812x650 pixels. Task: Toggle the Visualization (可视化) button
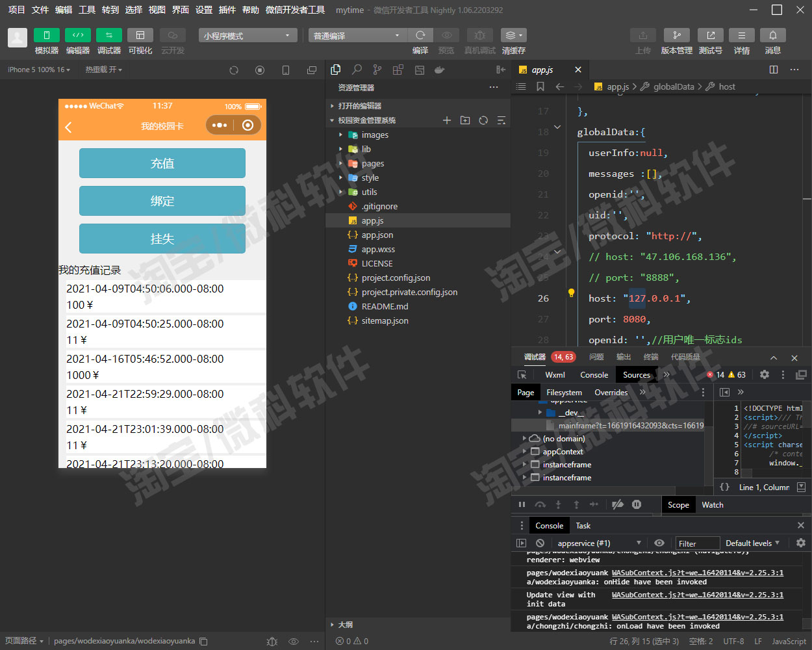coord(140,35)
